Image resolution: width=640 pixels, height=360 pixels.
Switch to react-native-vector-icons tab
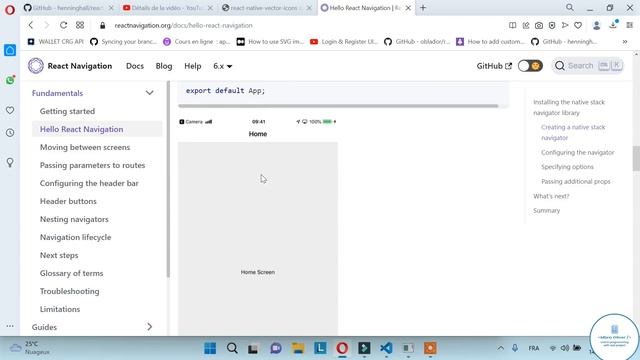tap(266, 8)
